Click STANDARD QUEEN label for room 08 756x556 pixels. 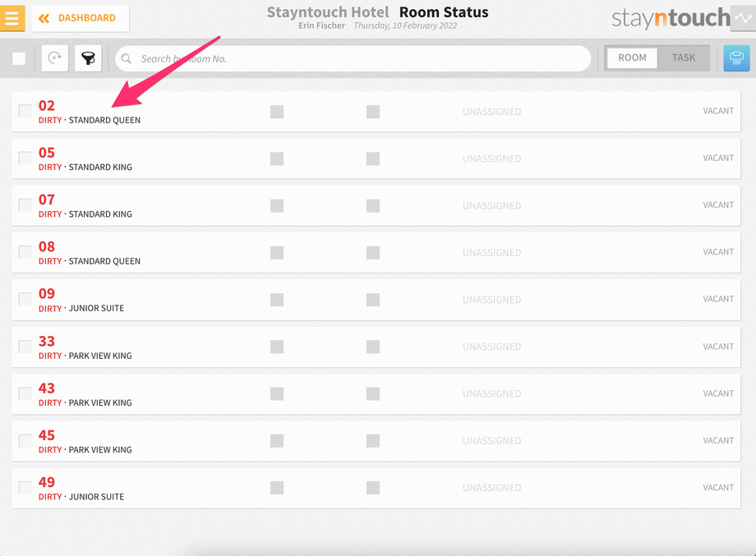pos(104,261)
